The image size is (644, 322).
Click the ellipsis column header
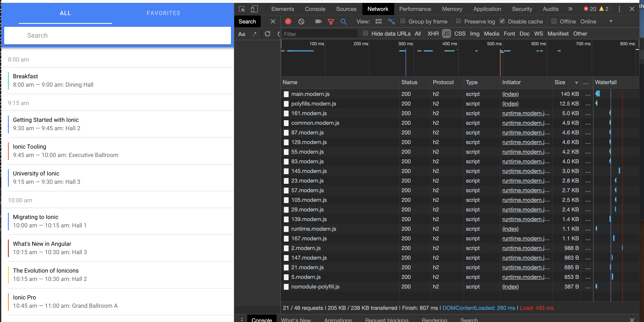click(x=586, y=82)
